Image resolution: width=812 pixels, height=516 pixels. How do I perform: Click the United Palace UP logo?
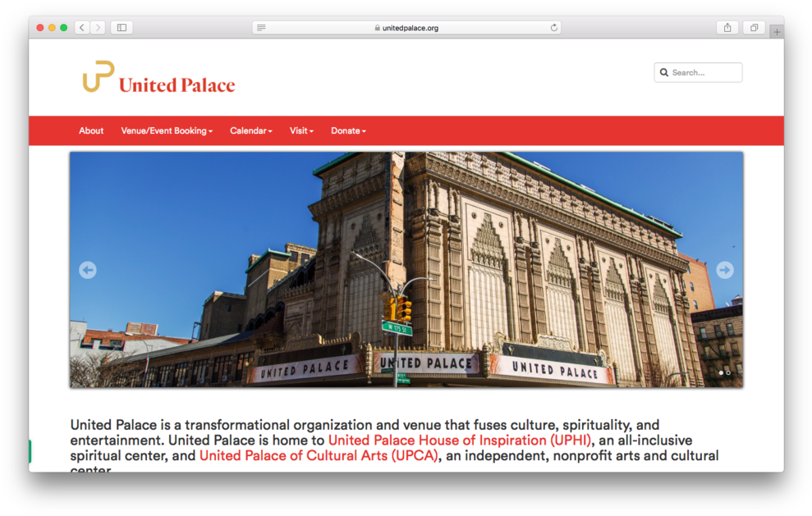tap(99, 76)
